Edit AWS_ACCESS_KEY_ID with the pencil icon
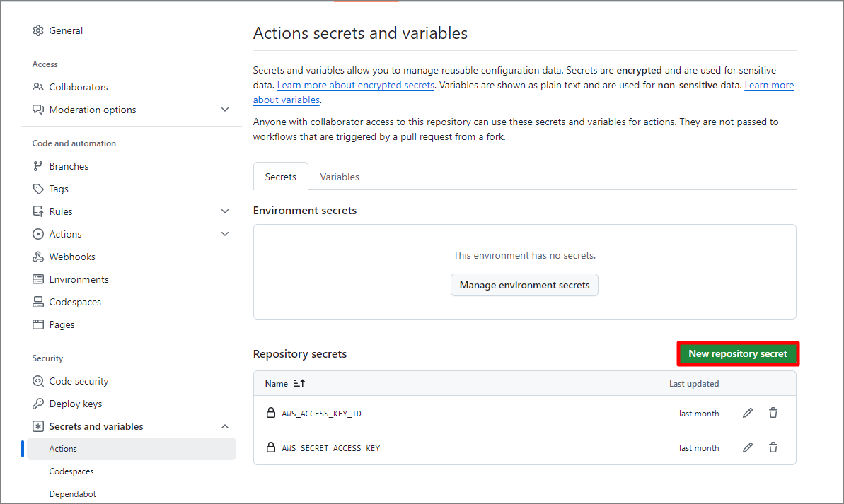The image size is (844, 504). click(x=748, y=413)
